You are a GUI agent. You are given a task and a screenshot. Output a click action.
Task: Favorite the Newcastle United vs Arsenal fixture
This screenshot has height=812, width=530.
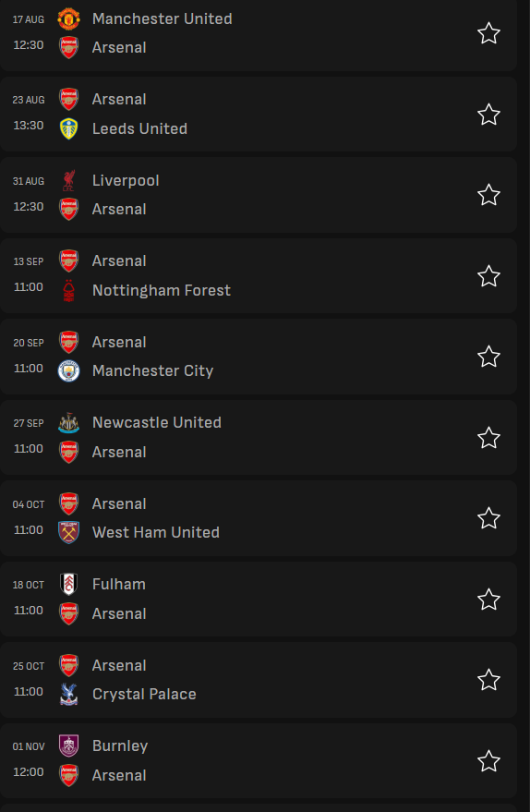[488, 438]
